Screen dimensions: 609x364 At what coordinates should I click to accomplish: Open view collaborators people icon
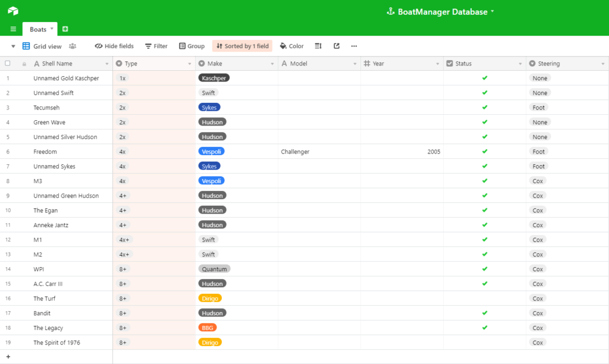(x=73, y=46)
